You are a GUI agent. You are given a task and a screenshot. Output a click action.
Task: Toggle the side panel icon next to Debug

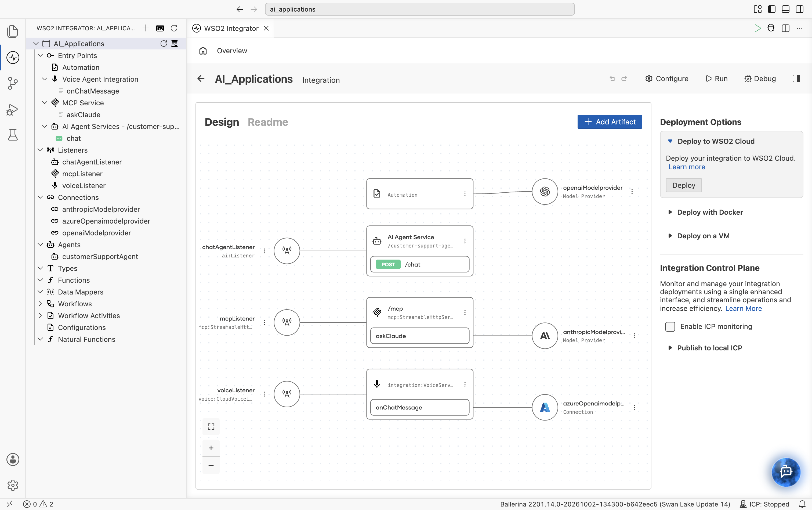tap(796, 78)
